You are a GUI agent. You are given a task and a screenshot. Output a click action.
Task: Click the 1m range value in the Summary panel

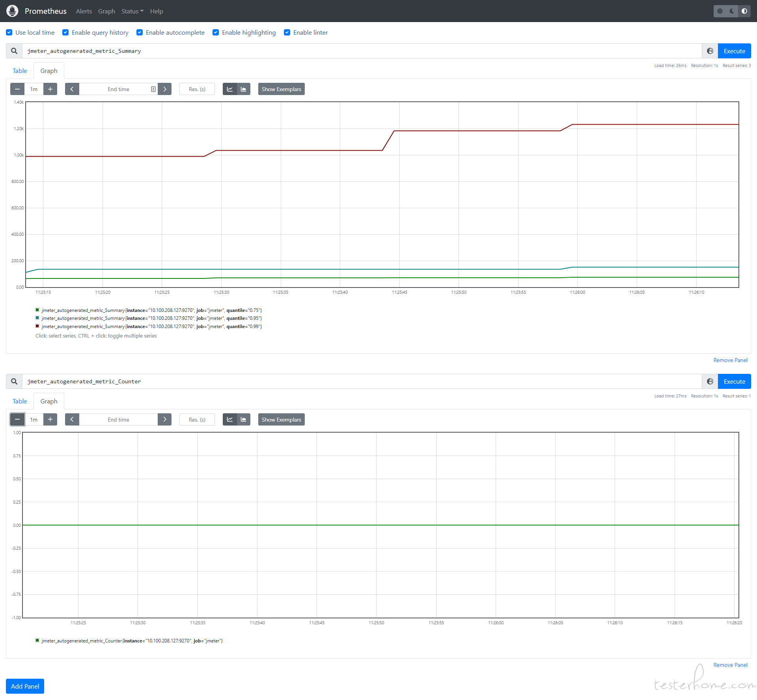click(x=34, y=89)
